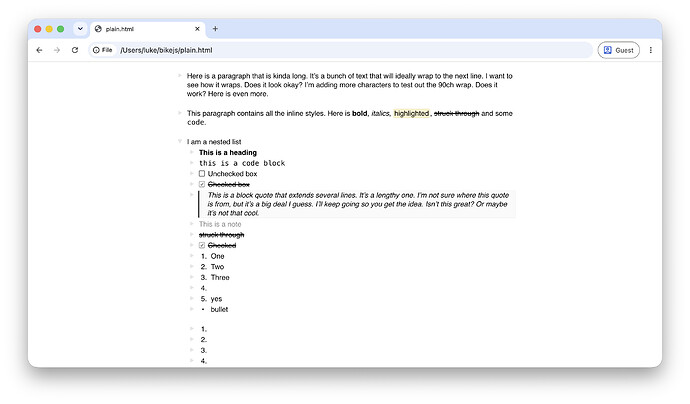This screenshot has width=690, height=404.
Task: Click the inline 'code' word ending second paragraph
Action: [196, 122]
